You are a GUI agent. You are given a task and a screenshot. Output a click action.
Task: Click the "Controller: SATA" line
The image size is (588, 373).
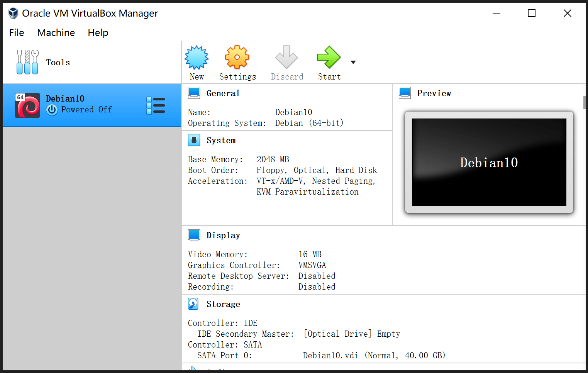(225, 345)
